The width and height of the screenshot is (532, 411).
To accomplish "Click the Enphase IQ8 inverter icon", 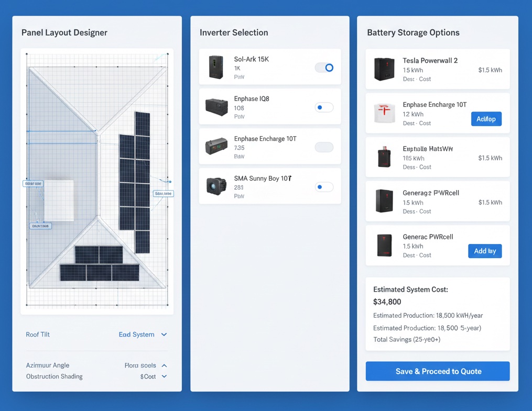I will tap(216, 107).
